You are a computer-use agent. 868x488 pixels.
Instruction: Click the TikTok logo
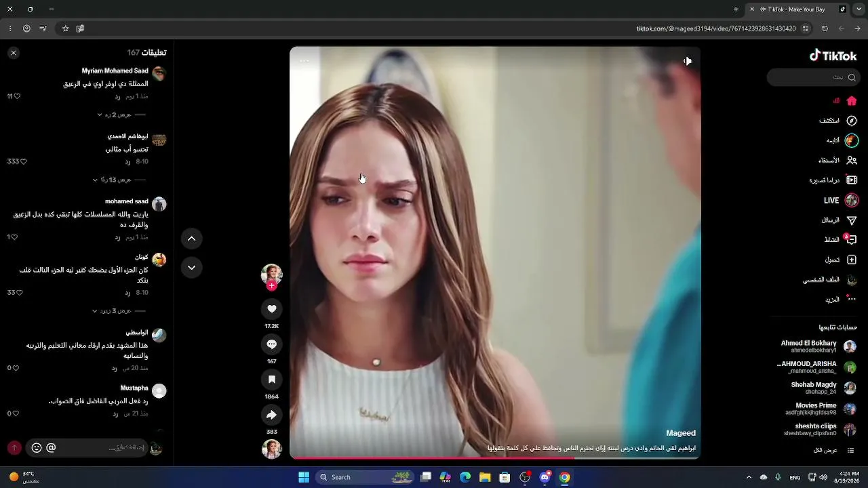point(833,56)
